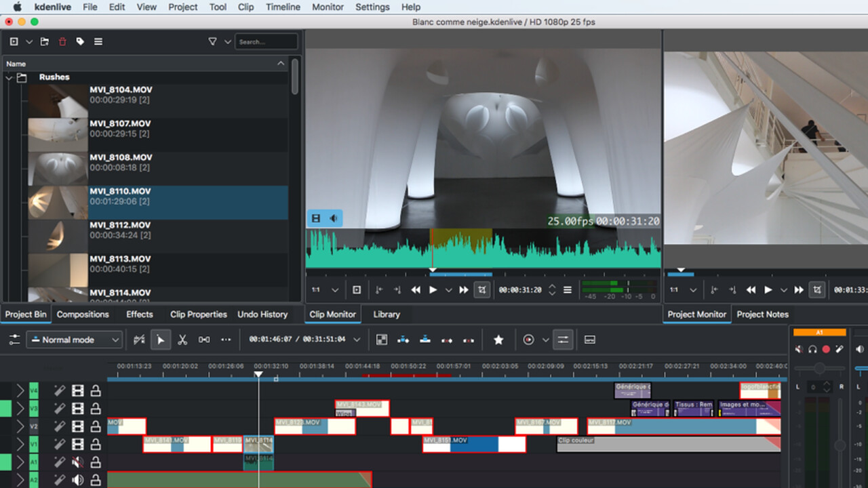Click the subtitle tool icon on timeline toolbar
This screenshot has height=488, width=868.
[590, 340]
